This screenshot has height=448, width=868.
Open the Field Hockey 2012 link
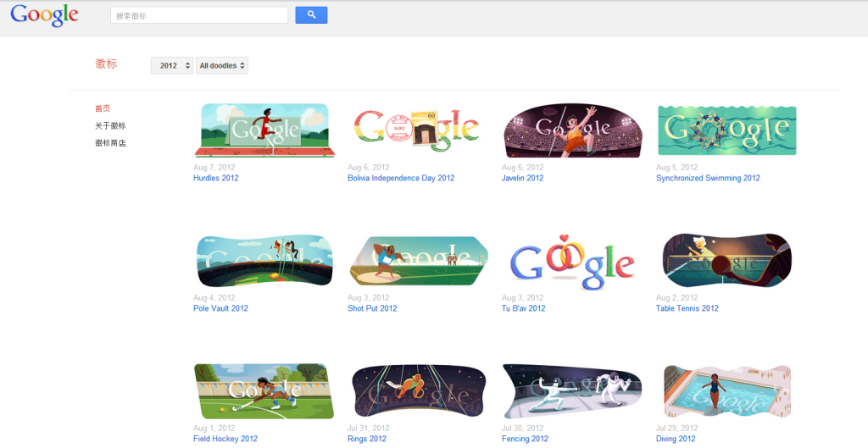tap(225, 439)
